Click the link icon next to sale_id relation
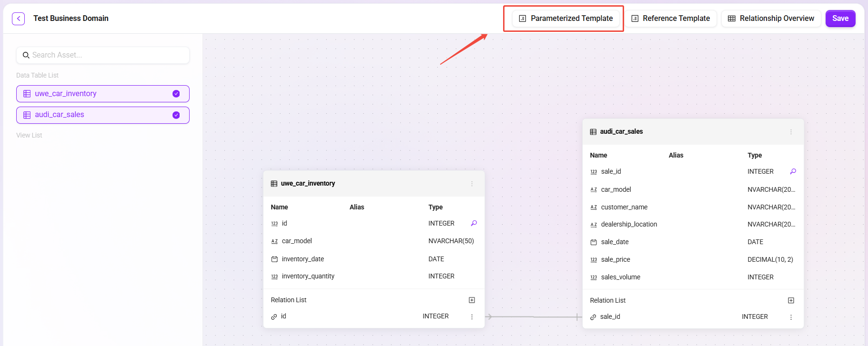This screenshot has width=868, height=346. click(593, 317)
